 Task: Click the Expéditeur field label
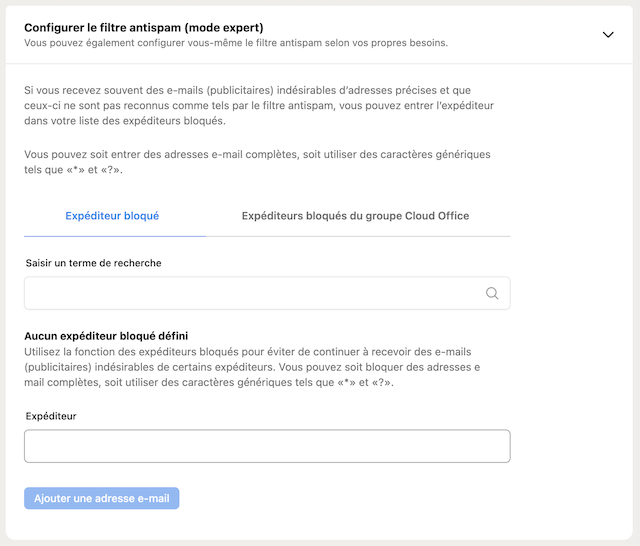coord(51,416)
